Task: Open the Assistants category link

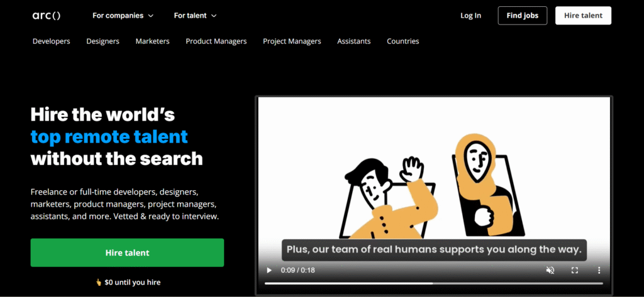Action: tap(353, 41)
